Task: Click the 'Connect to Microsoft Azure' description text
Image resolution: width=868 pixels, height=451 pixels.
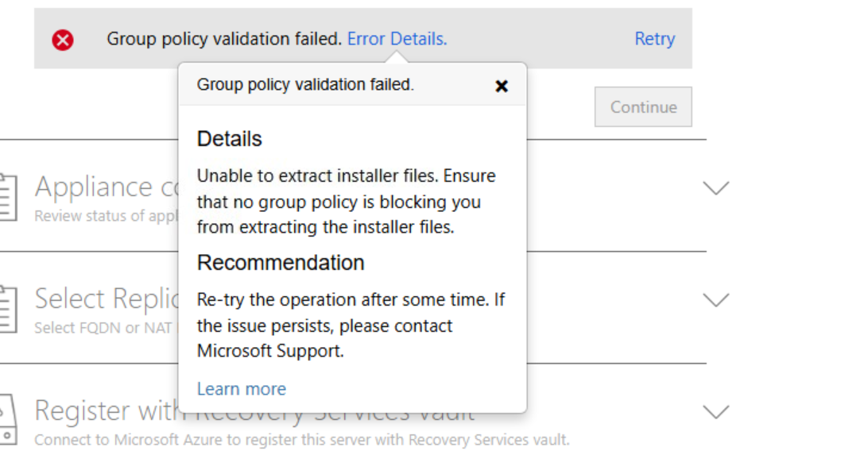Action: pos(302,439)
